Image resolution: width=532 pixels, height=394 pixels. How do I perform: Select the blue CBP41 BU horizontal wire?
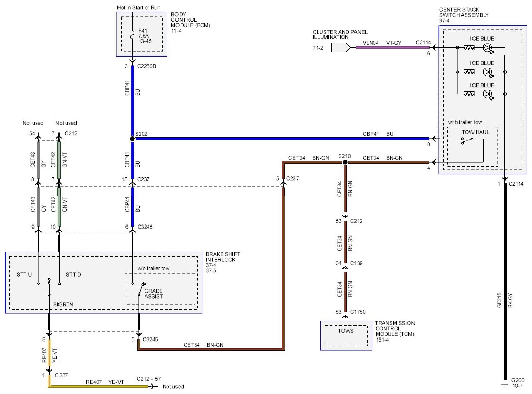(x=282, y=138)
